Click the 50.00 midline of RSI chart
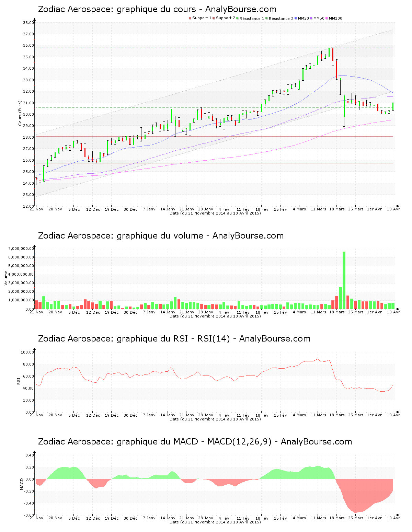Screen dimensions: 412x532 [x=215, y=382]
